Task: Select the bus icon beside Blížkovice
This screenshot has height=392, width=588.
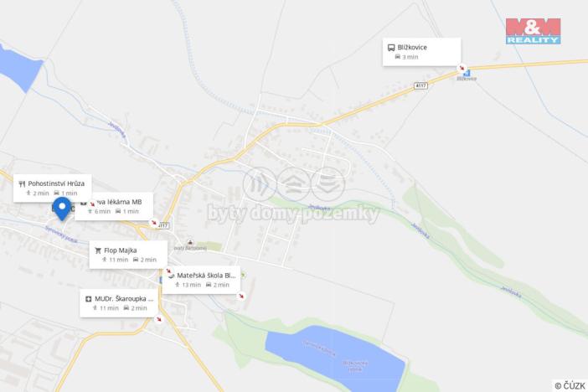Action: coord(391,48)
